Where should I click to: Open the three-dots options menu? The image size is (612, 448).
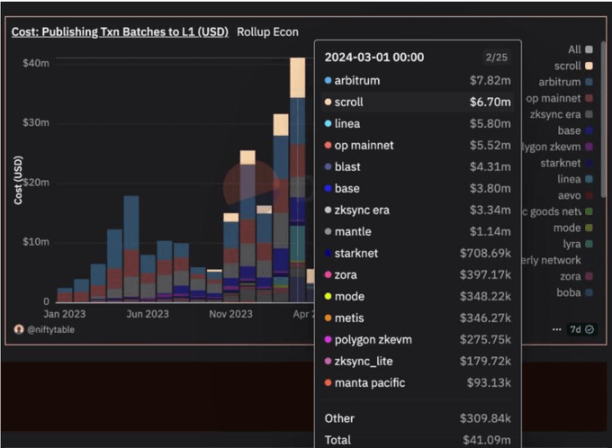tap(555, 329)
